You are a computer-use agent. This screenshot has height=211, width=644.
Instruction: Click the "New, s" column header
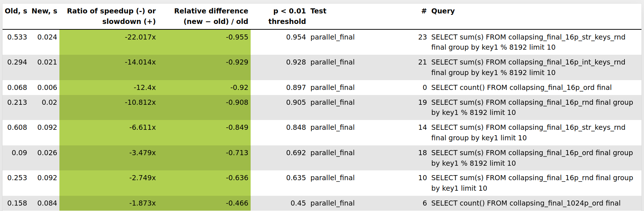click(44, 11)
